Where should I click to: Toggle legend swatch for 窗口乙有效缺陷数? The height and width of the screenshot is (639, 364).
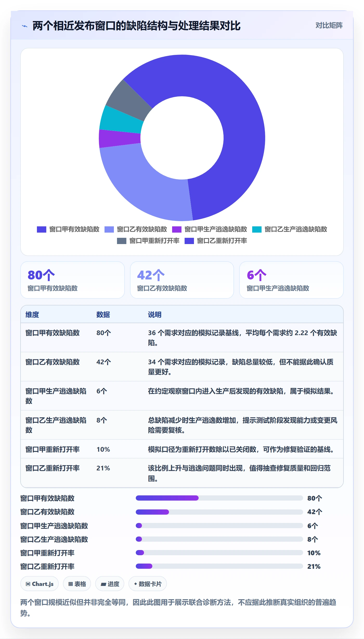[109, 229]
